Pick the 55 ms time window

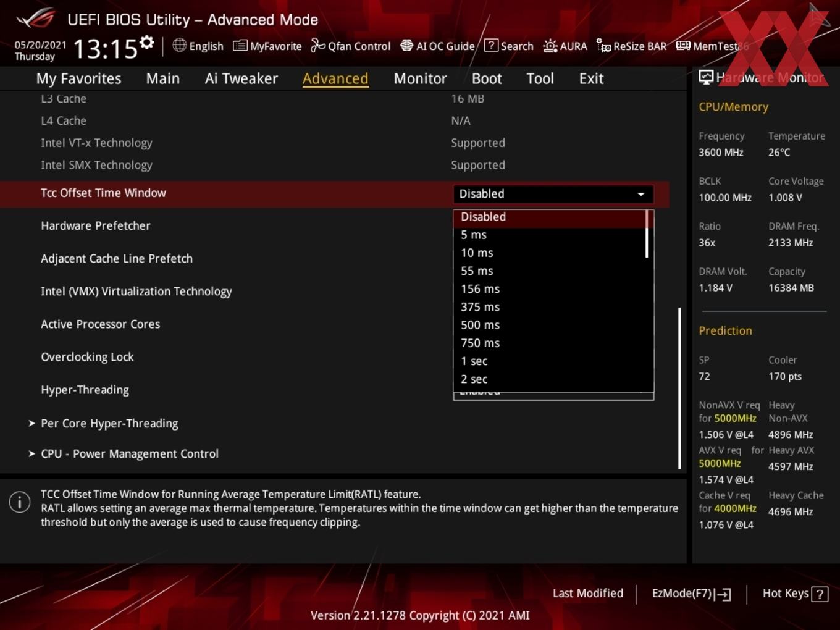[x=550, y=271]
